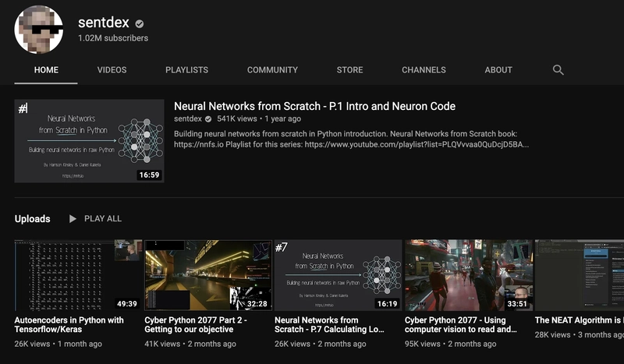Open the ABOUT tab
The image size is (624, 364).
[498, 70]
